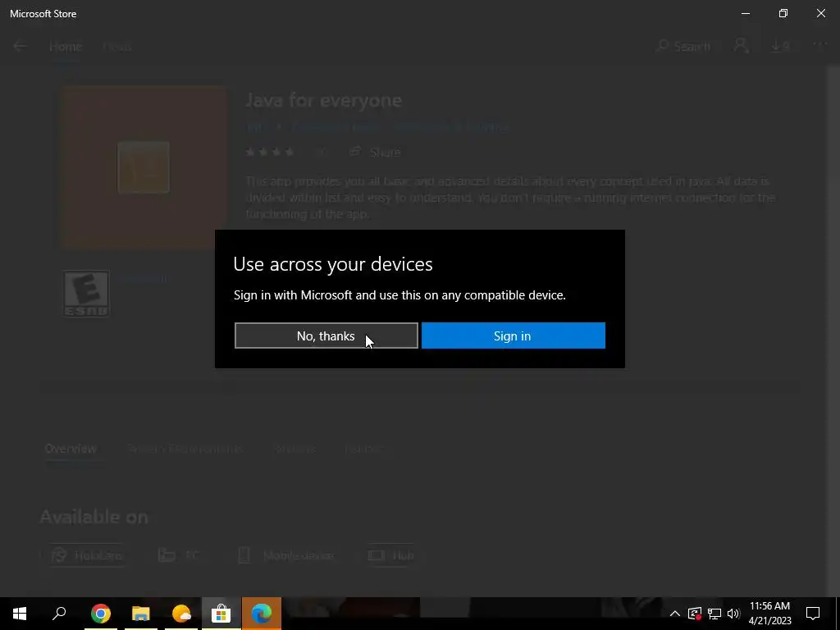This screenshot has height=630, width=840.
Task: Open the rating link beside ESRB badge
Action: [143, 278]
